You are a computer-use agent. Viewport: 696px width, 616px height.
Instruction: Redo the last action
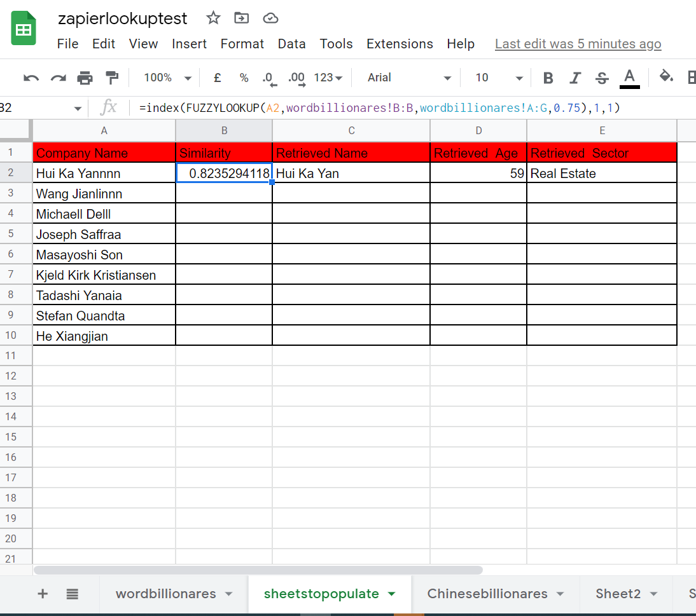58,77
